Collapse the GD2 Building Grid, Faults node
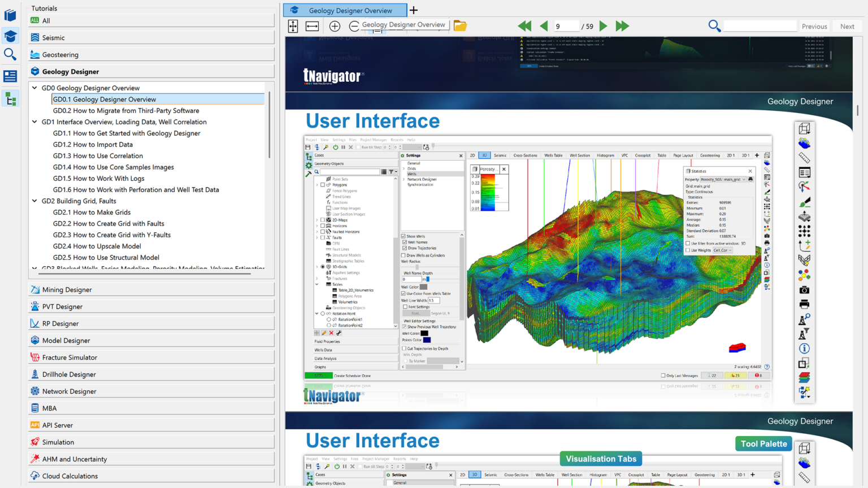The width and height of the screenshot is (868, 488). tap(35, 201)
